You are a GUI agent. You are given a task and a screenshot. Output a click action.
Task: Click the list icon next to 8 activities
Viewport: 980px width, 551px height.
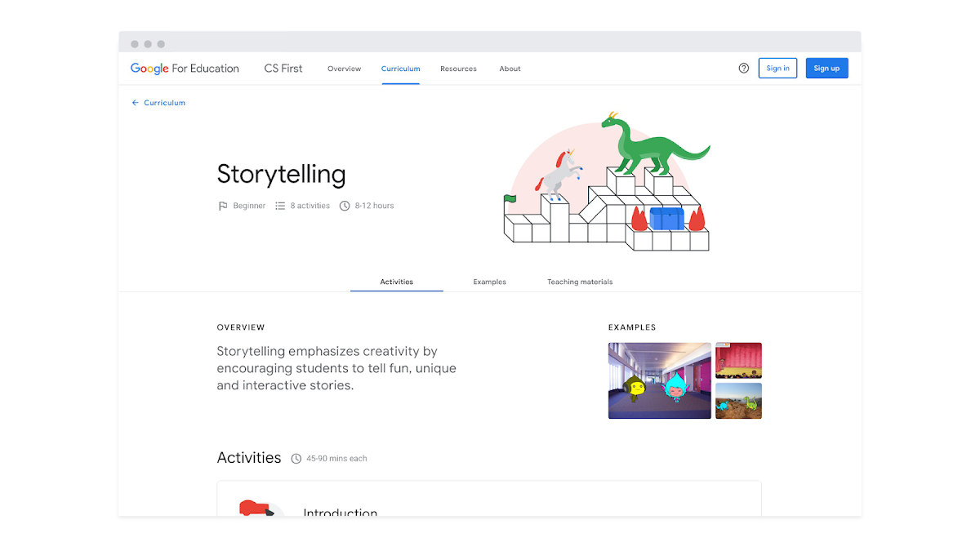280,206
